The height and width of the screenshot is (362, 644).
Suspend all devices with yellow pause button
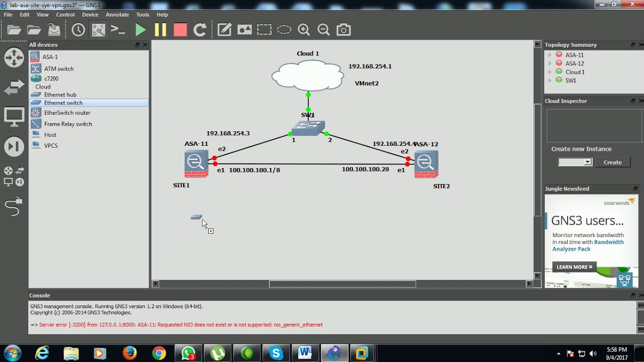pyautogui.click(x=160, y=30)
